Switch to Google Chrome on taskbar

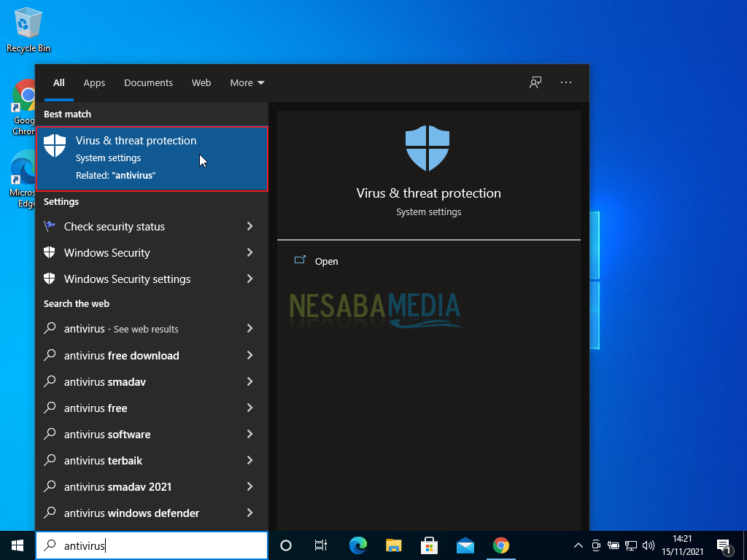[500, 545]
